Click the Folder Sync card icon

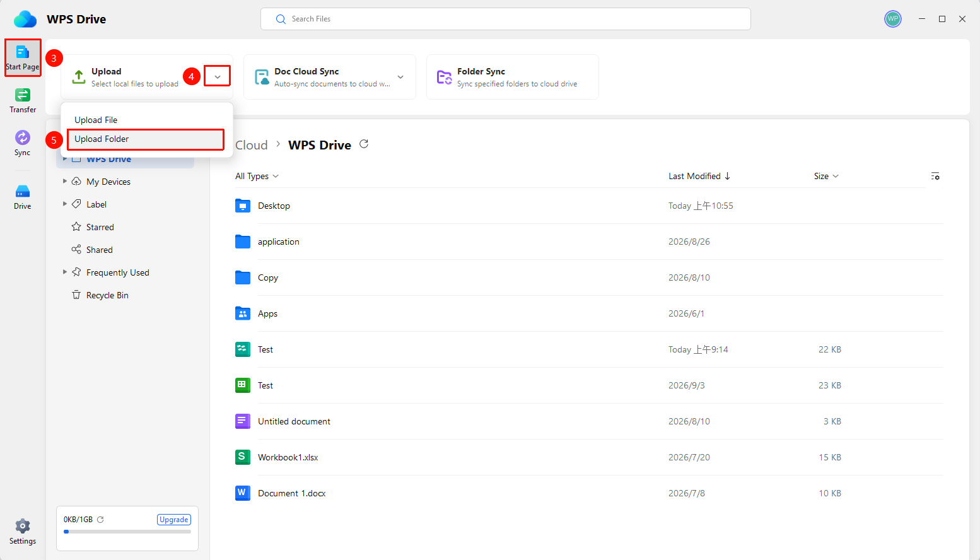coord(444,77)
